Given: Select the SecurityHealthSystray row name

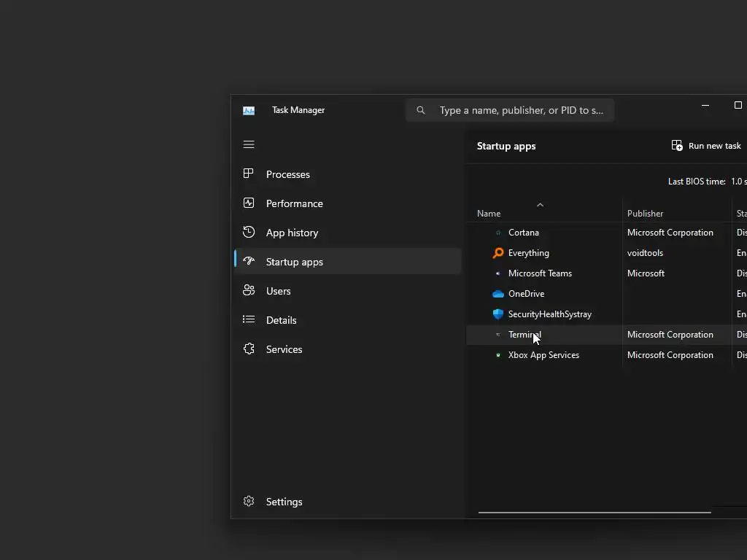Looking at the screenshot, I should point(550,314).
